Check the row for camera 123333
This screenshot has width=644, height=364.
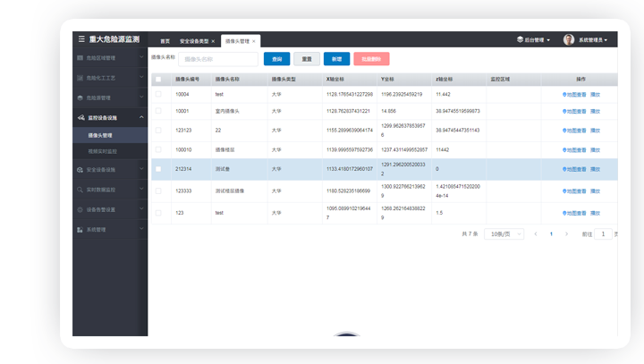click(x=158, y=191)
